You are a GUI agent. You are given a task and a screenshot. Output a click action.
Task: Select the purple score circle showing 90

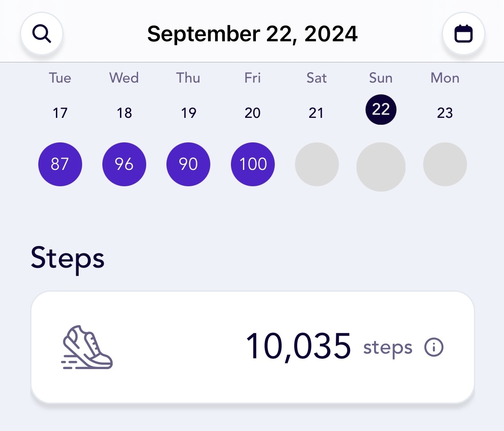tap(188, 164)
